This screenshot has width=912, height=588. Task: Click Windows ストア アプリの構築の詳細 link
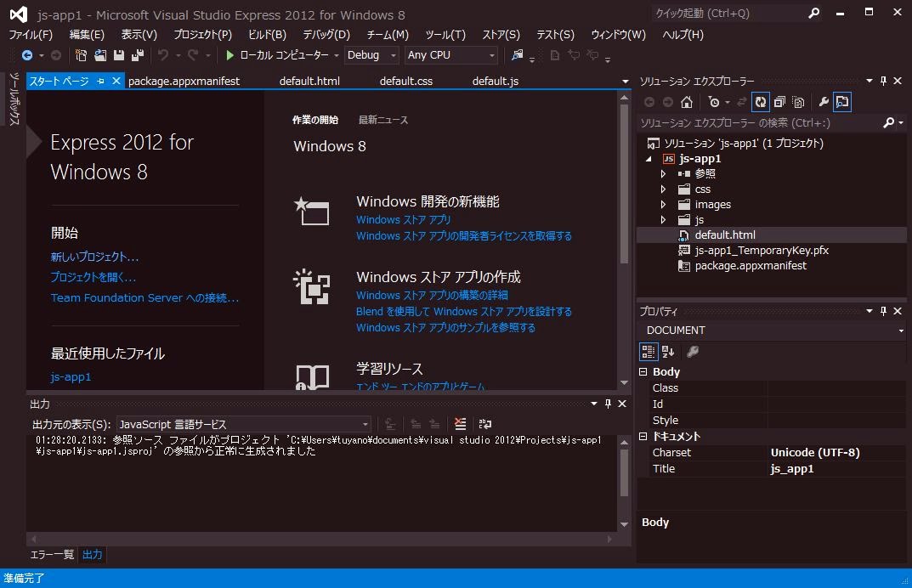coord(432,296)
